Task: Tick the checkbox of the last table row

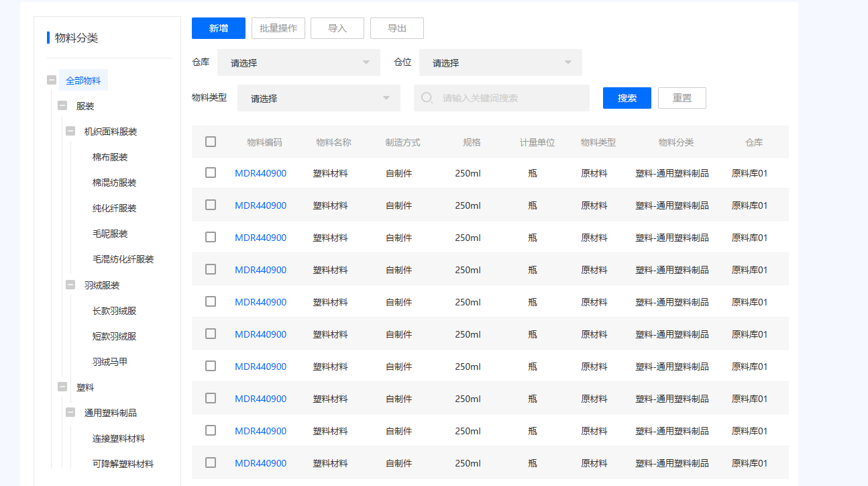Action: [x=211, y=463]
